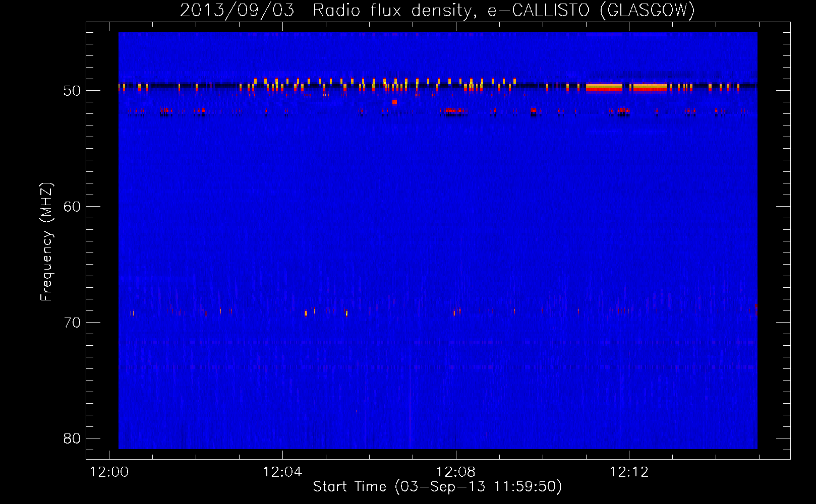Screen dimensions: 816x504
Task: Click the long bright burst near 50 MHz
Action: [x=626, y=88]
